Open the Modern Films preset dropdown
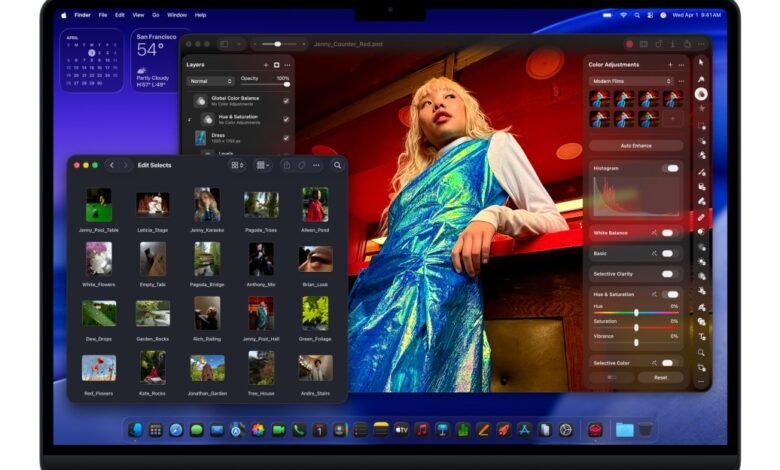 tap(631, 81)
